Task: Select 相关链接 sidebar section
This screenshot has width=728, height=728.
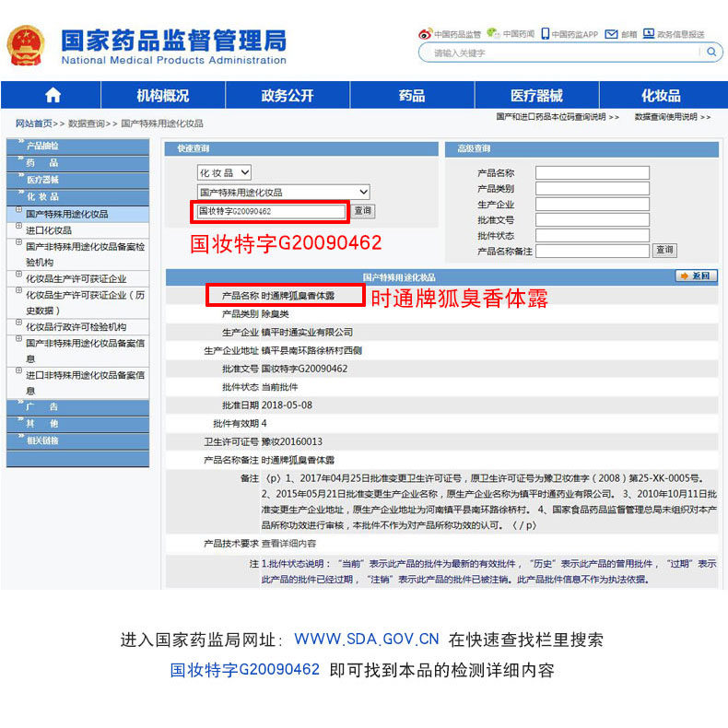Action: click(x=78, y=440)
